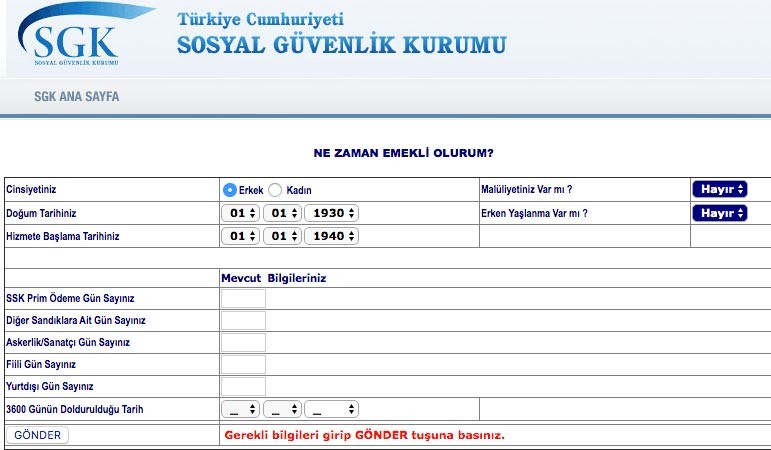The height and width of the screenshot is (450, 771).
Task: Open the birth date month dropdown
Action: tap(281, 213)
